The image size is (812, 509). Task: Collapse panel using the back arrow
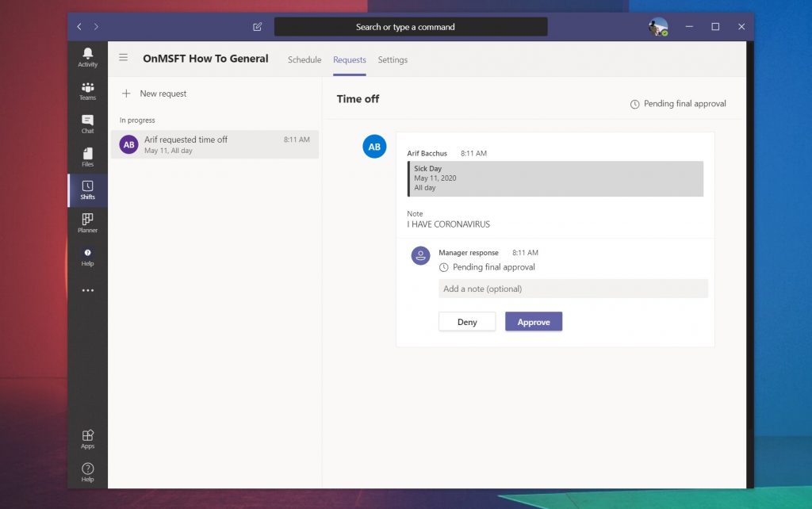pyautogui.click(x=79, y=26)
